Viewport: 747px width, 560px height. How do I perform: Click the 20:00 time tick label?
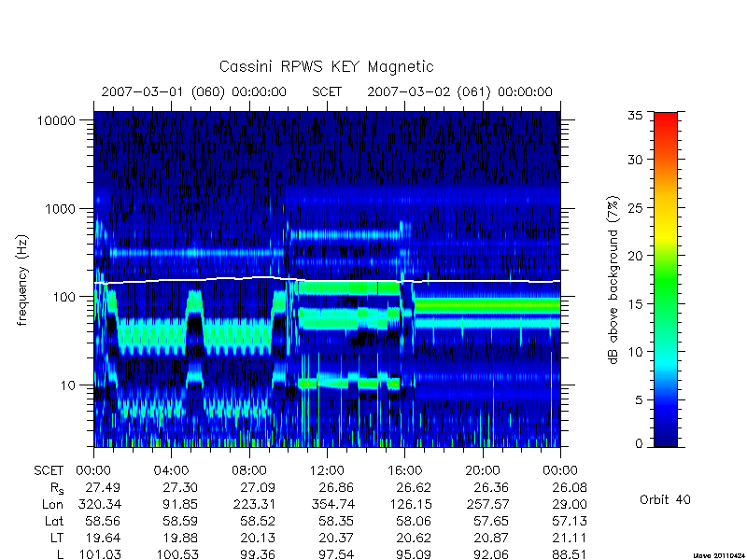coord(482,470)
